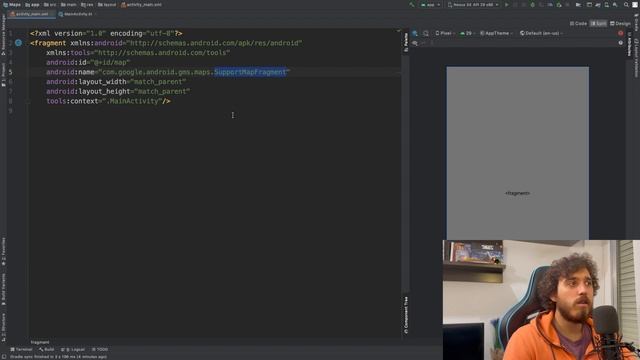The image size is (640, 360).
Task: Click the xml version declaration line
Action: tap(106, 33)
